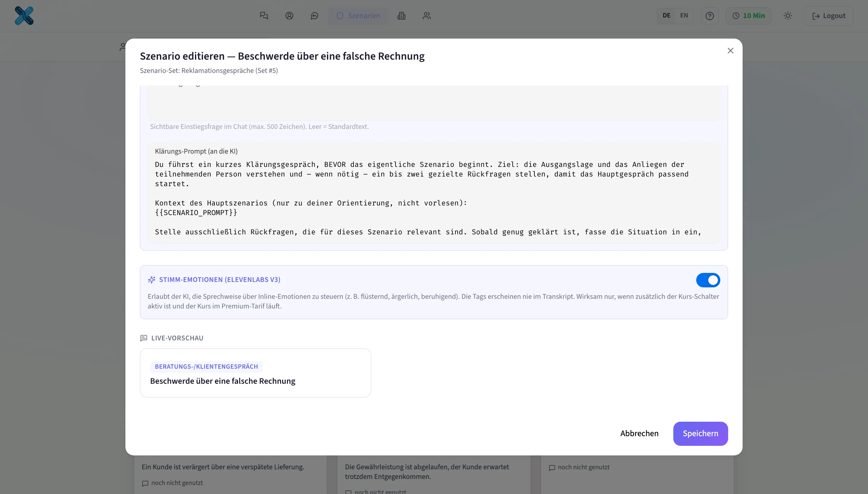868x494 pixels.
Task: Click the 10 Min timer indicator
Action: click(x=748, y=16)
